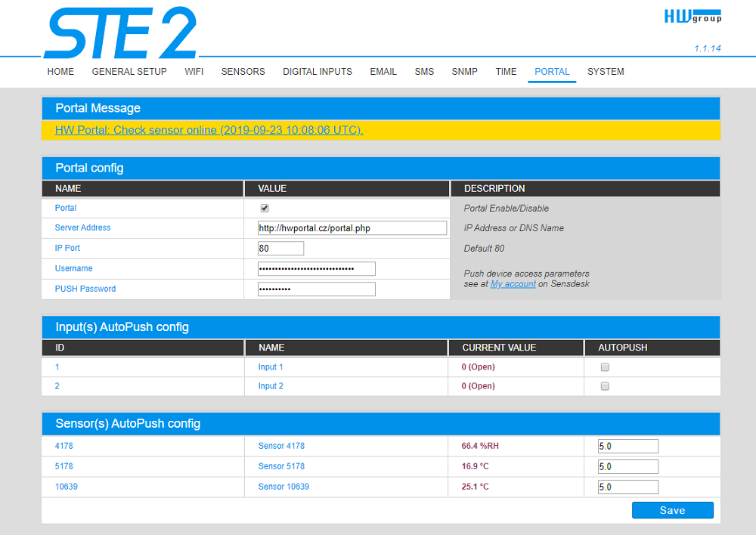Click the 16.9 °C value
This screenshot has height=535, width=756.
coord(475,466)
